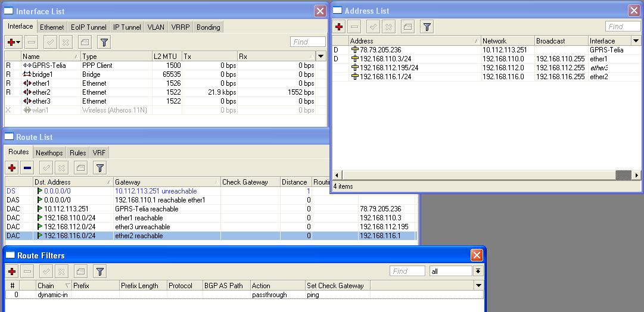
Task: Sort Route List by Gateway column header
Action: (x=167, y=182)
